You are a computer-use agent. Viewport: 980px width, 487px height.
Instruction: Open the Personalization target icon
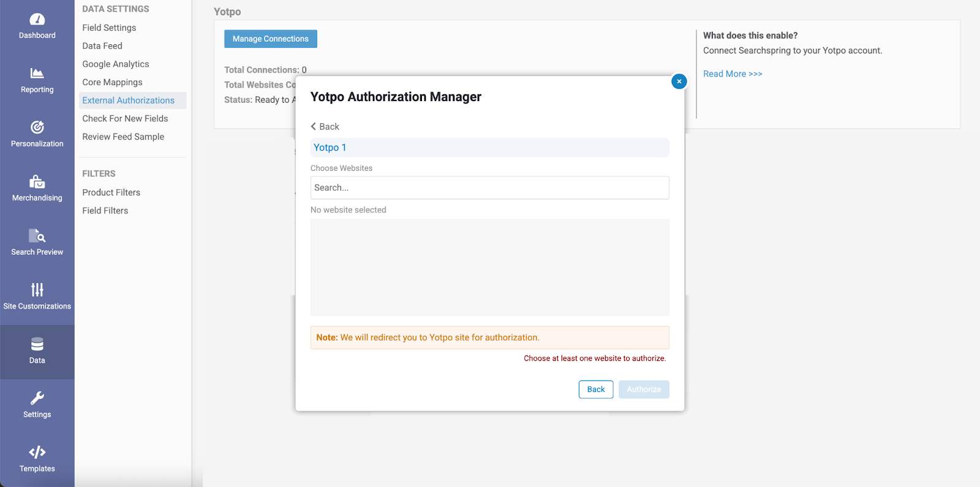pyautogui.click(x=37, y=127)
